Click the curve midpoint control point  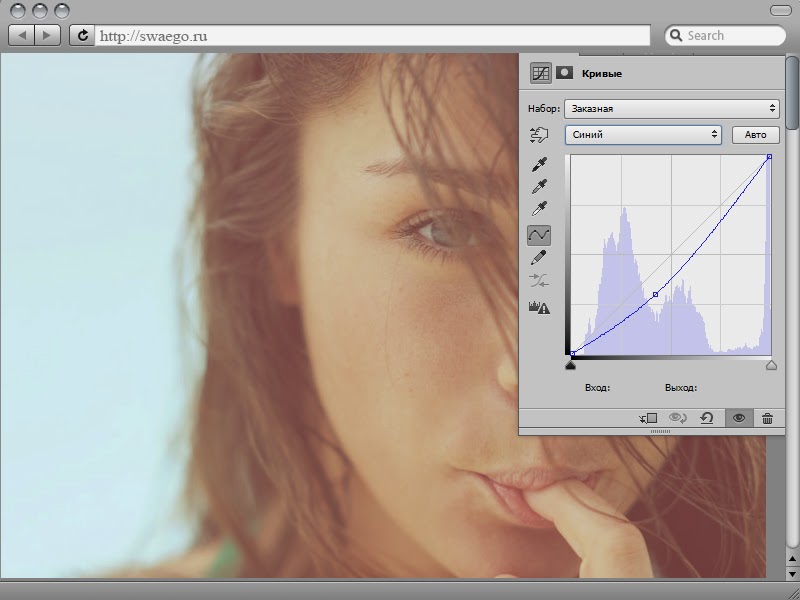coord(656,294)
